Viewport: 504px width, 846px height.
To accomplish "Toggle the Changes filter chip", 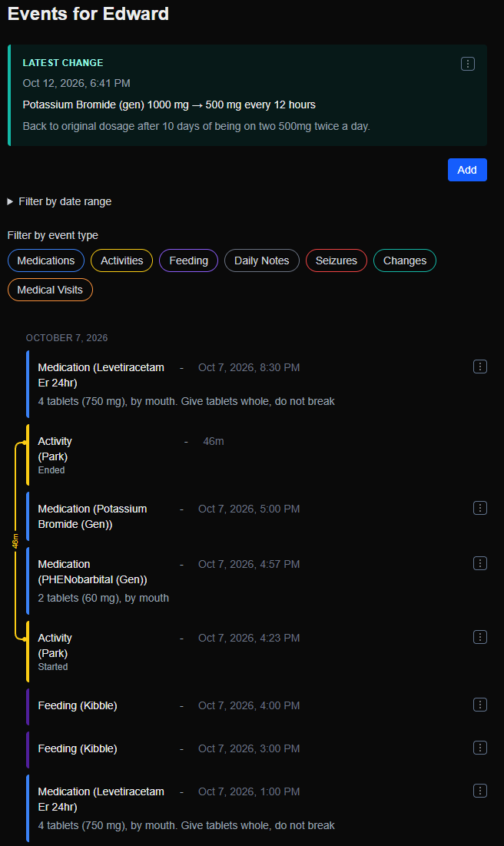I will [405, 260].
